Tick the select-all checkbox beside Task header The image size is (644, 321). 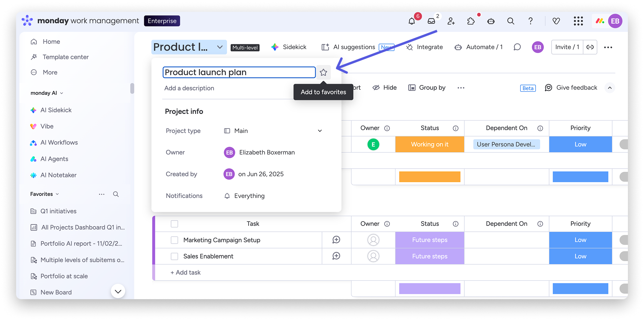[174, 224]
